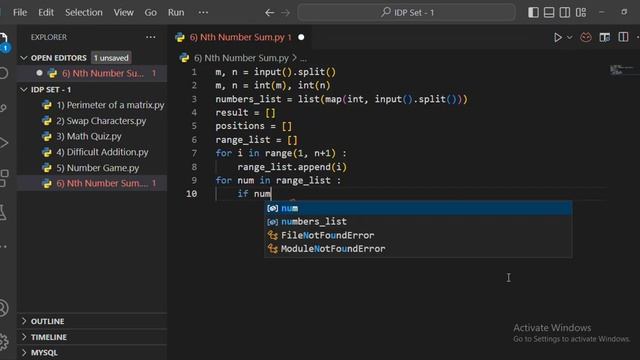Click line 4 'result = []' code
This screenshot has width=640, height=360.
click(245, 113)
